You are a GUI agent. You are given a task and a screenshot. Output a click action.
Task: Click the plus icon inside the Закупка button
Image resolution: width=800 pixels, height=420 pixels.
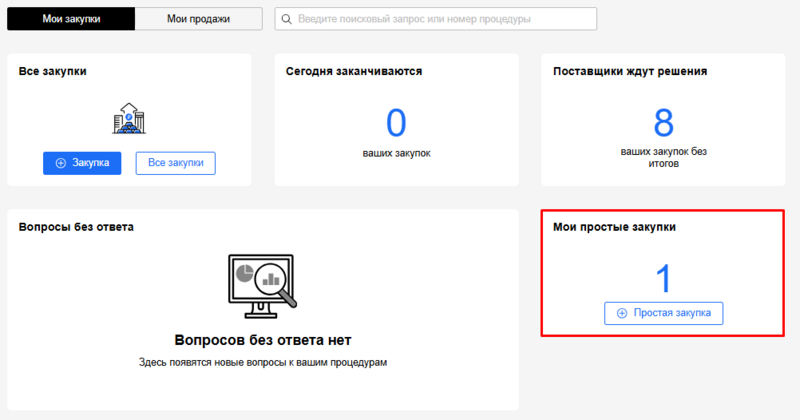pos(61,163)
